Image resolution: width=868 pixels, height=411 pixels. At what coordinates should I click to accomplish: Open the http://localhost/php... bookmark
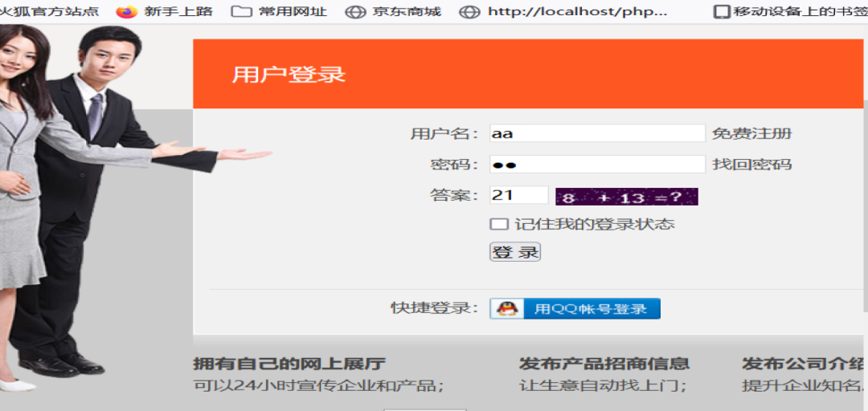point(563,11)
